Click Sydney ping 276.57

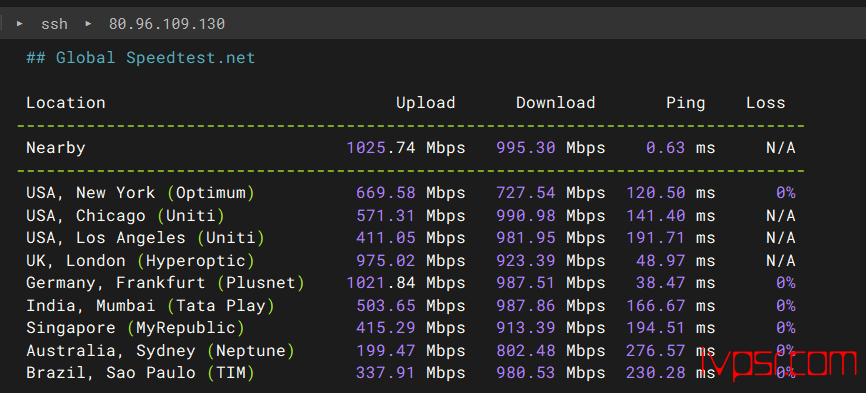pos(656,350)
